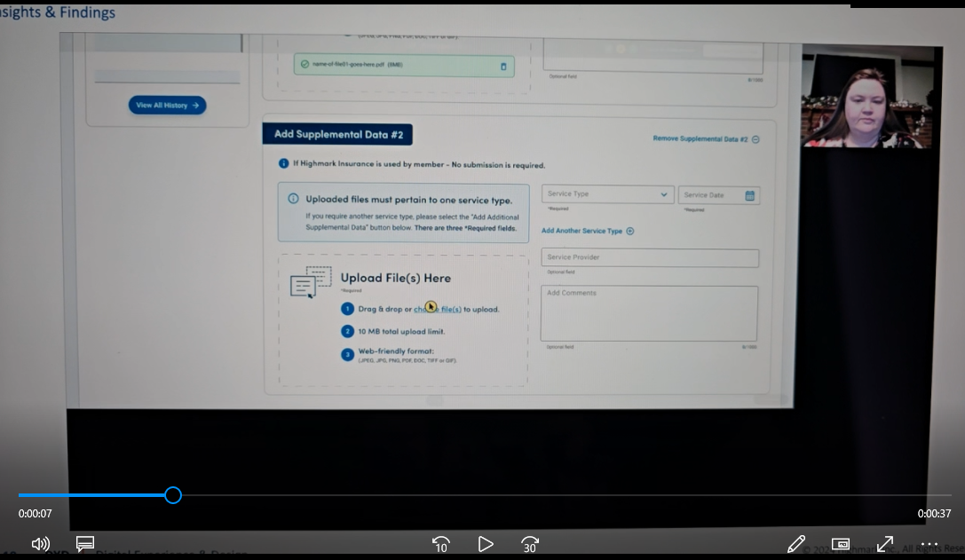Click the presenter webcam thumbnail

tap(866, 99)
